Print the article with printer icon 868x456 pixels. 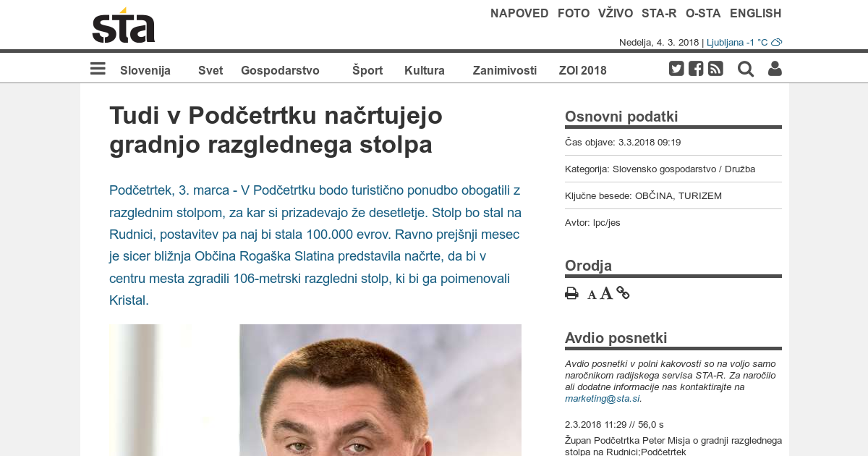click(x=571, y=293)
